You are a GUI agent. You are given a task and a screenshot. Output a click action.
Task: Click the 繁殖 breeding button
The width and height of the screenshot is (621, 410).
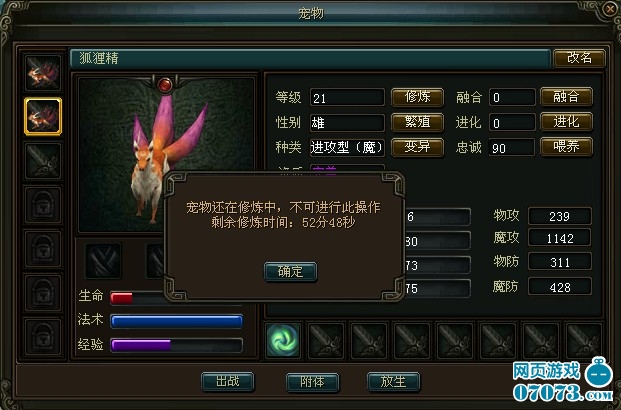417,122
